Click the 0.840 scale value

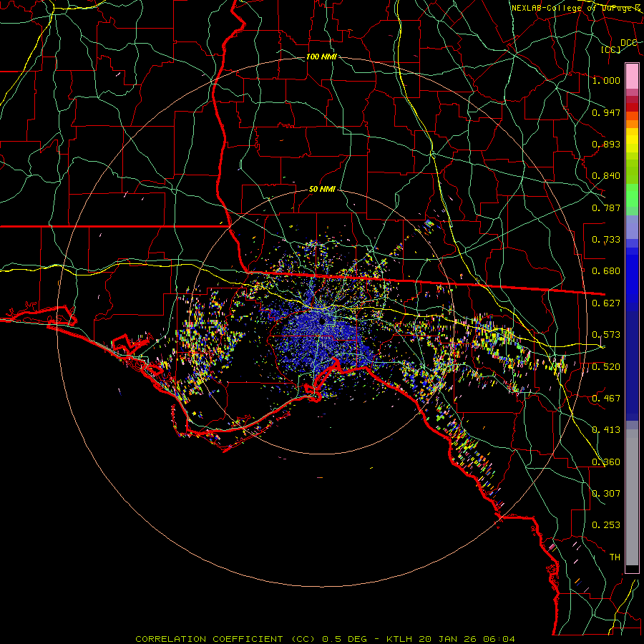(x=606, y=176)
